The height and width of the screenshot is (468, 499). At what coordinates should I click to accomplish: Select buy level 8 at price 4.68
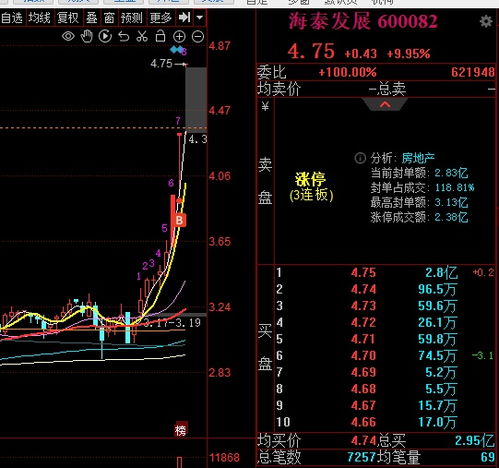pyautogui.click(x=385, y=389)
